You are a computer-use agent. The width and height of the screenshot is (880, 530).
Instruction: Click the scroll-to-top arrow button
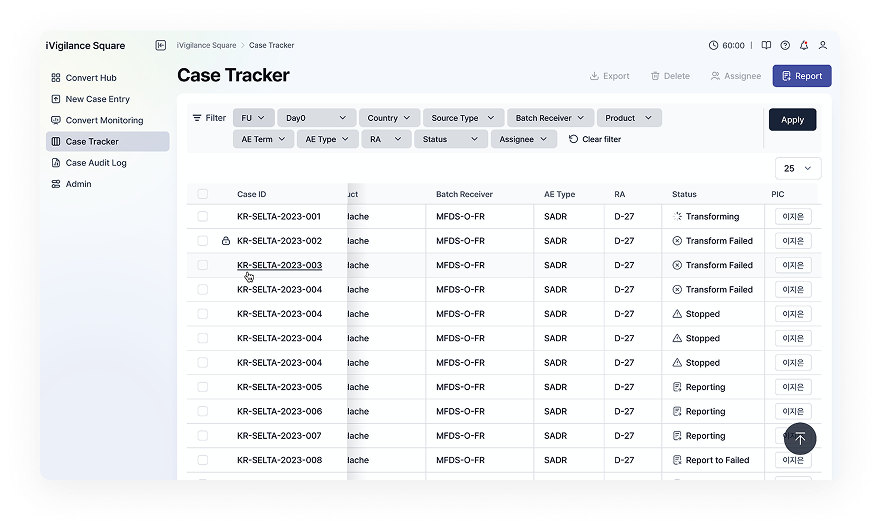tap(800, 439)
